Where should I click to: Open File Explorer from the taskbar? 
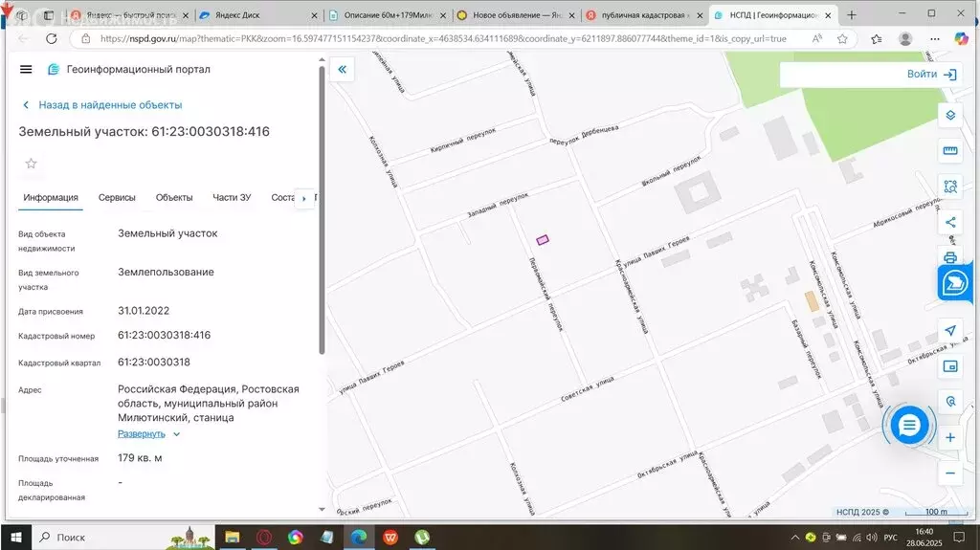232,538
